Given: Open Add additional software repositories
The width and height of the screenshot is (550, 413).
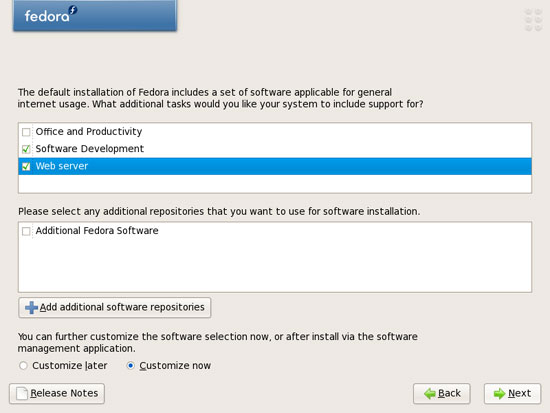Looking at the screenshot, I should [115, 308].
